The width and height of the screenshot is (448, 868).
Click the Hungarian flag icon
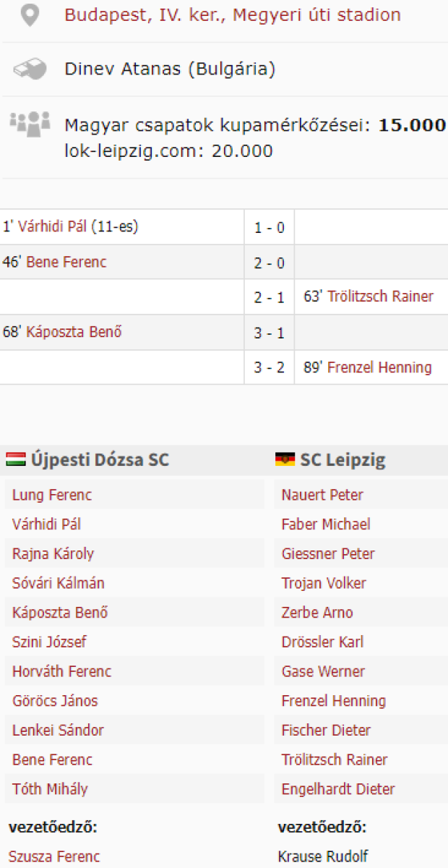16,459
